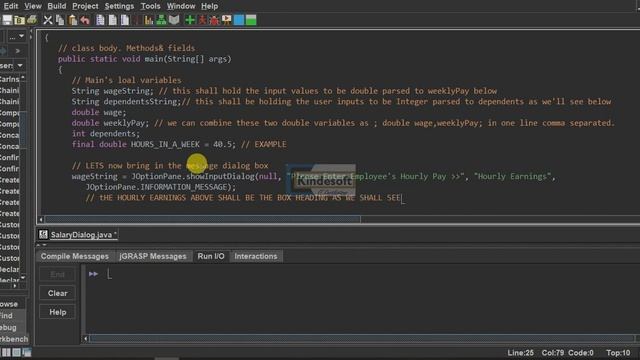Switch to jGRASP Messages tab
The image size is (640, 360).
pyautogui.click(x=153, y=256)
